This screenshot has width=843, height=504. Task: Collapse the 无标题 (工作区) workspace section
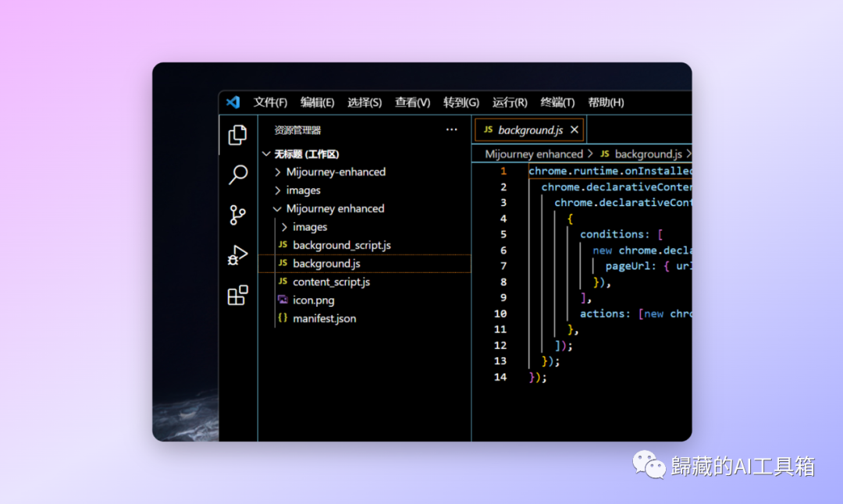pos(365,154)
